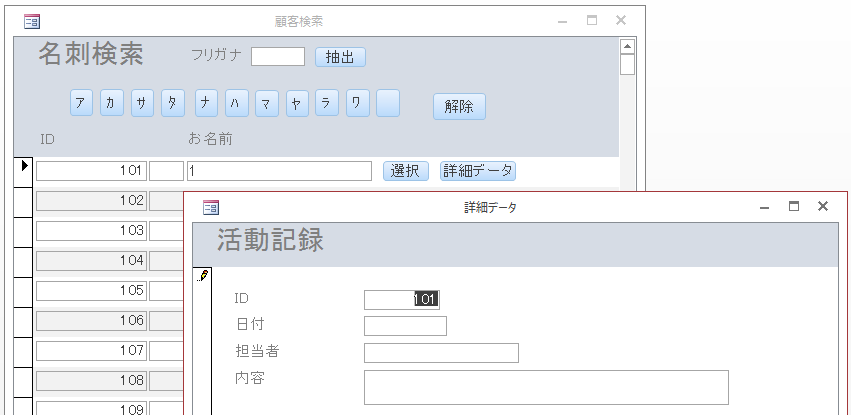851x415 pixels.
Task: Select the current record arrow for row 101
Action: (24, 167)
